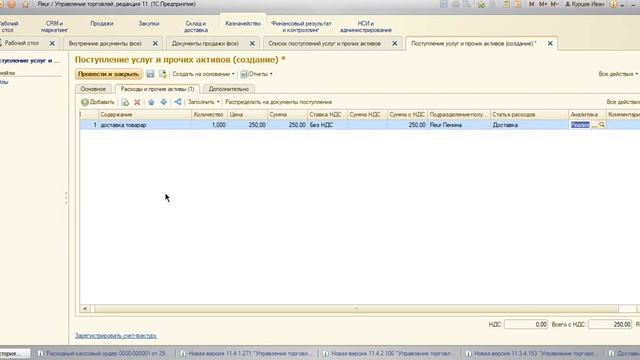Click the highlighted Аналитика cell input
Viewport: 640px width, 360px height.
(x=580, y=125)
